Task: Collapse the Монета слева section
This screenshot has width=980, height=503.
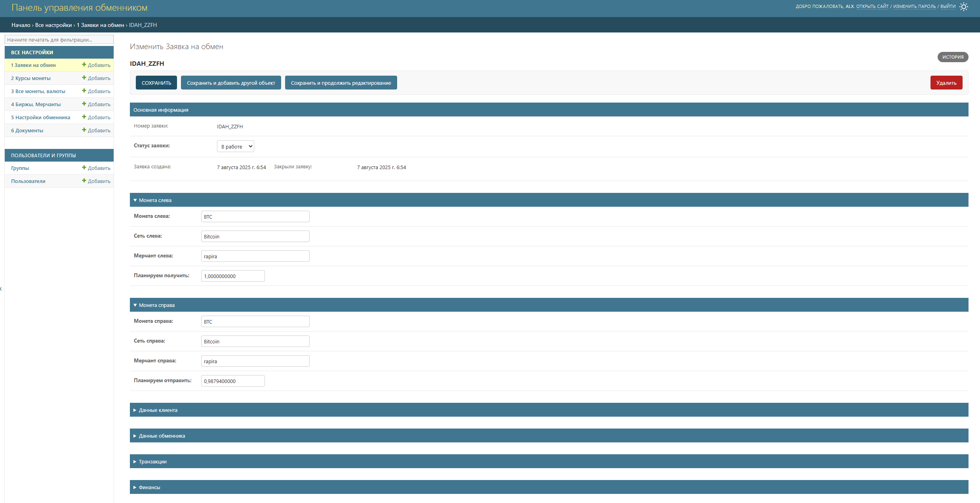Action: pyautogui.click(x=155, y=200)
